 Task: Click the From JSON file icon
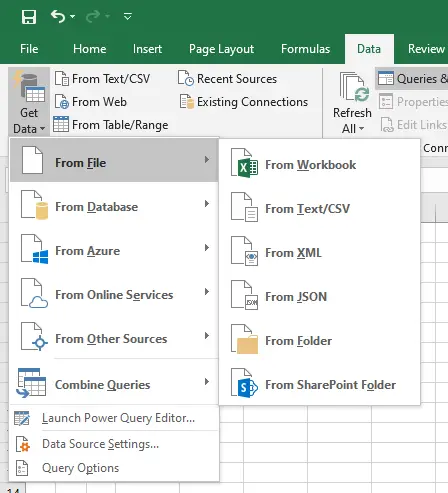244,295
